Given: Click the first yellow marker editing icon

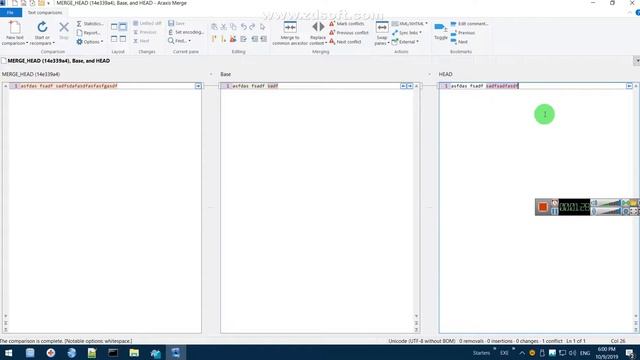Looking at the screenshot, I should point(214,39).
